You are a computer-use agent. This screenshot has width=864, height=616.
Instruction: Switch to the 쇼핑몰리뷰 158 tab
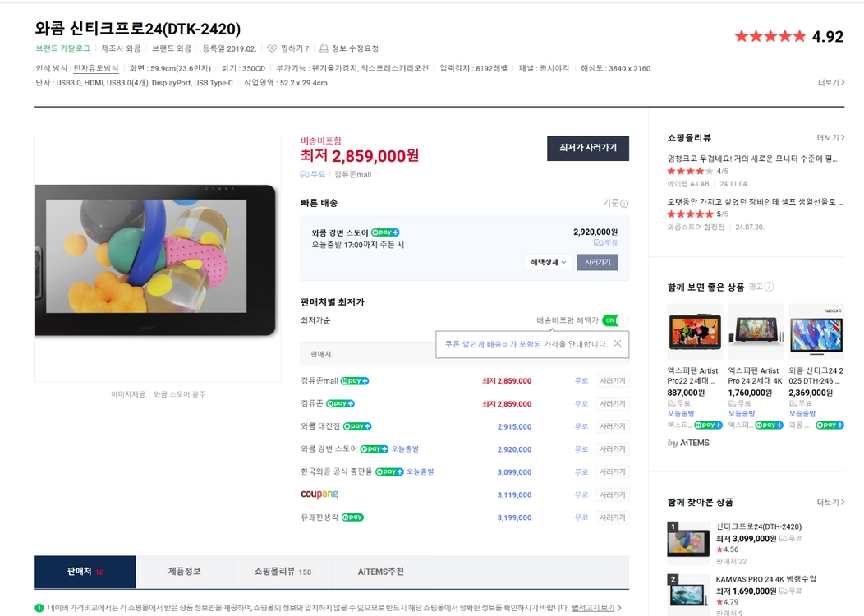pyautogui.click(x=283, y=572)
